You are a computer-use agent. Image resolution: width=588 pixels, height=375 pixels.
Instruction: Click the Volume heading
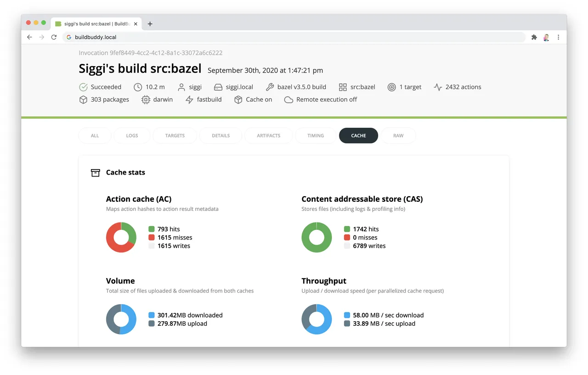click(x=120, y=281)
